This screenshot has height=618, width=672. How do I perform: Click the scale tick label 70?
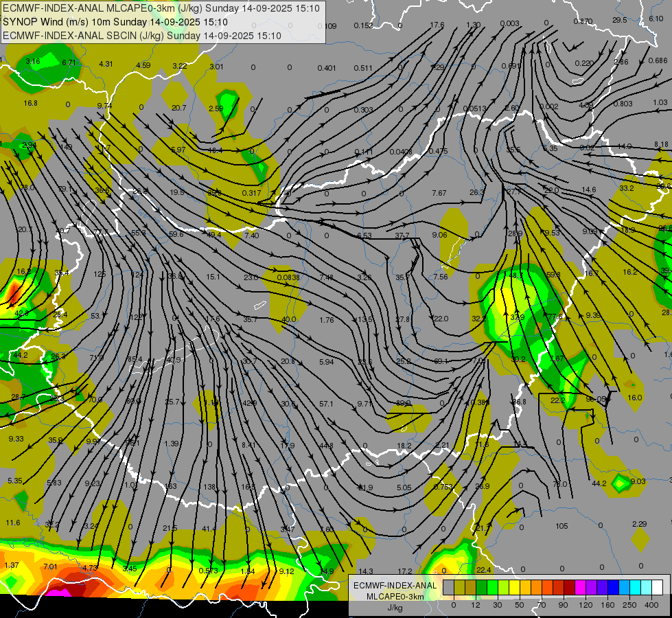(542, 605)
